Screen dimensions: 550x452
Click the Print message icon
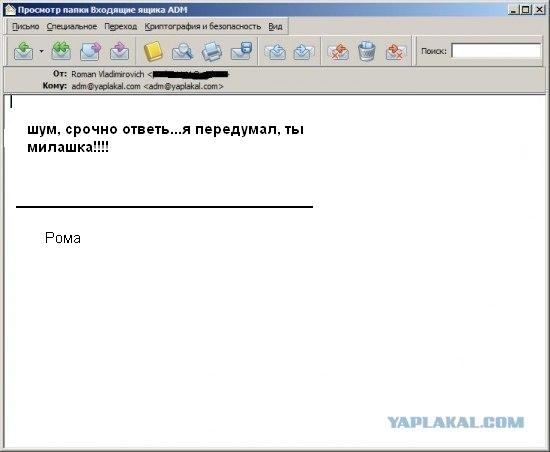coord(212,51)
